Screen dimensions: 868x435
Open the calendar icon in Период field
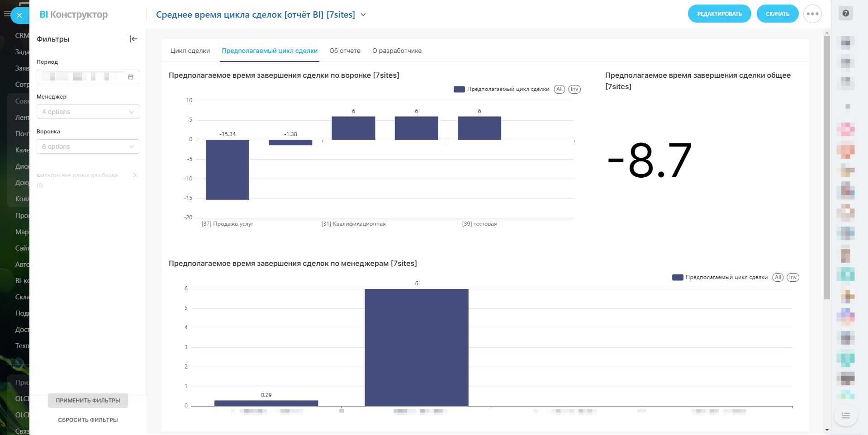pyautogui.click(x=131, y=77)
